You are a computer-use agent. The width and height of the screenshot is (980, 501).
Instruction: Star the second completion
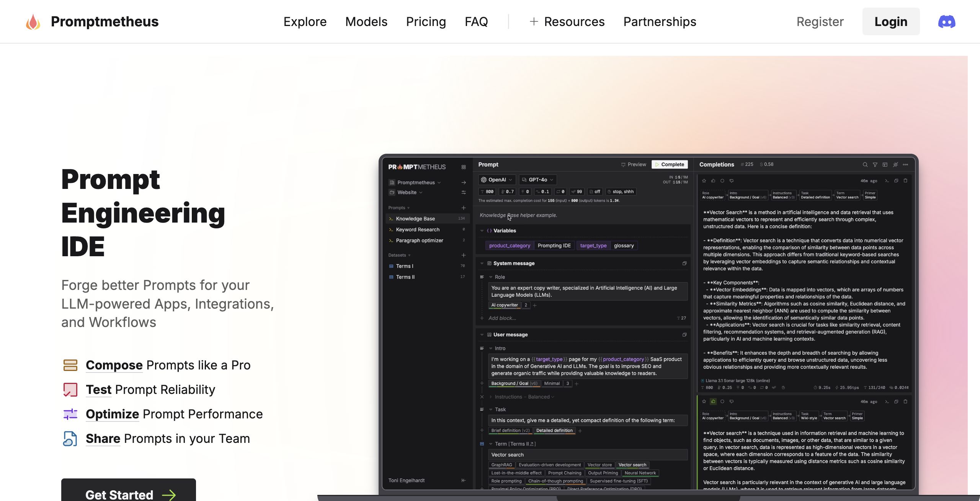click(x=704, y=402)
